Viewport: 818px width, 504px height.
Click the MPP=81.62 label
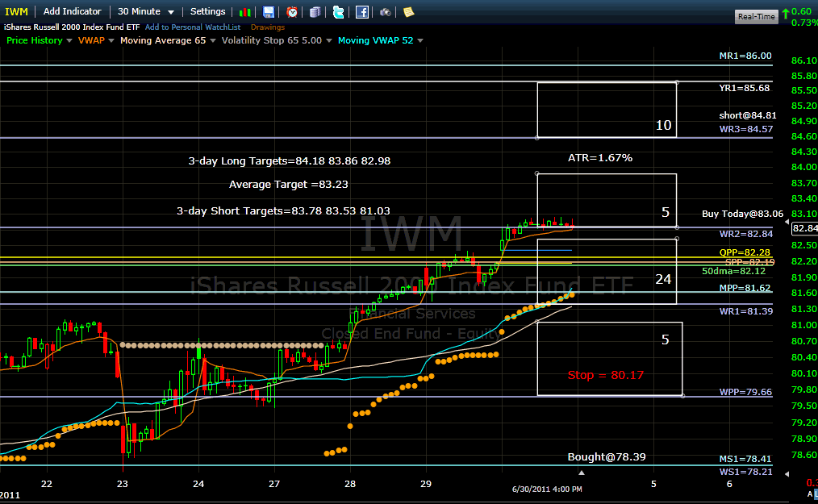coord(745,288)
